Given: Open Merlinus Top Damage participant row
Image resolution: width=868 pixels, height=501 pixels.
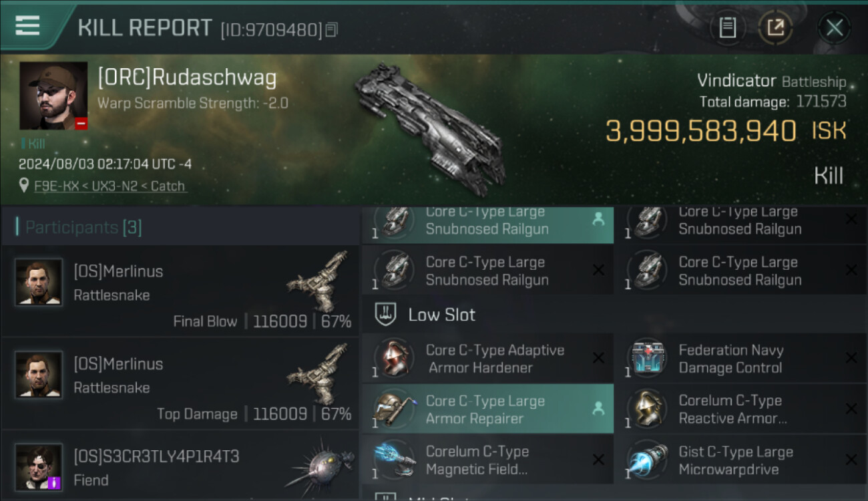Looking at the screenshot, I should click(x=180, y=383).
